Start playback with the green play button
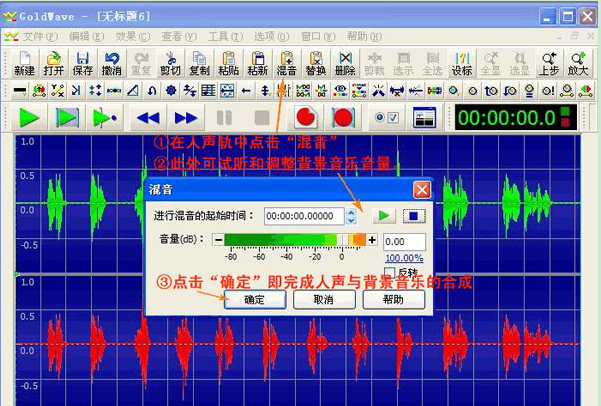The image size is (601, 406). point(29,117)
